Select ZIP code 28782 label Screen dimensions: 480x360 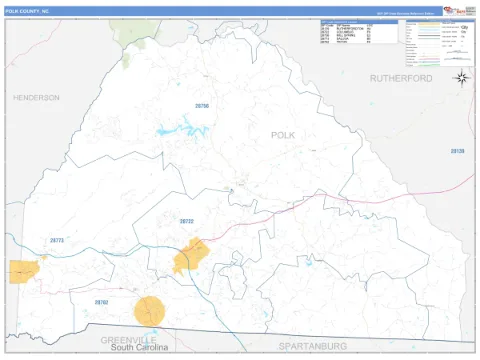[101, 302]
